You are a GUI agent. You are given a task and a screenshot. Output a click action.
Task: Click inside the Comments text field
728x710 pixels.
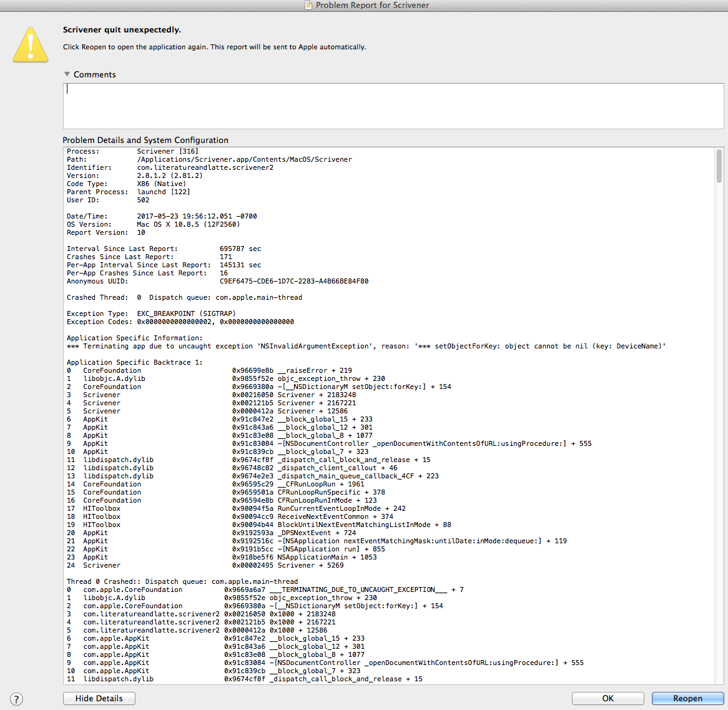coord(393,106)
